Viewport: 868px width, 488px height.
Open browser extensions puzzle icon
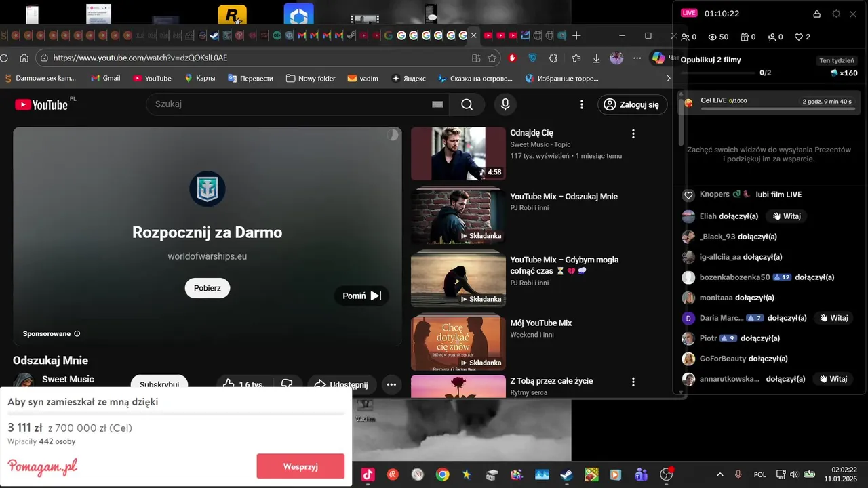click(x=553, y=58)
